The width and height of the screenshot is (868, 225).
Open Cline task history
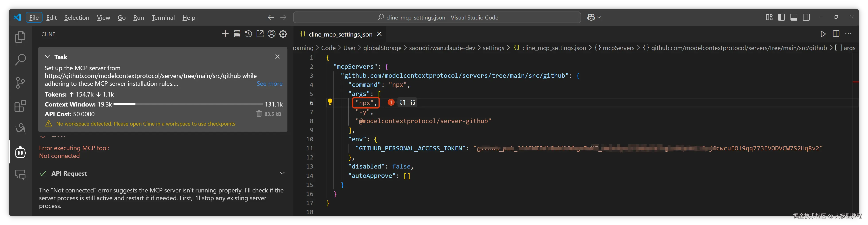coord(248,34)
